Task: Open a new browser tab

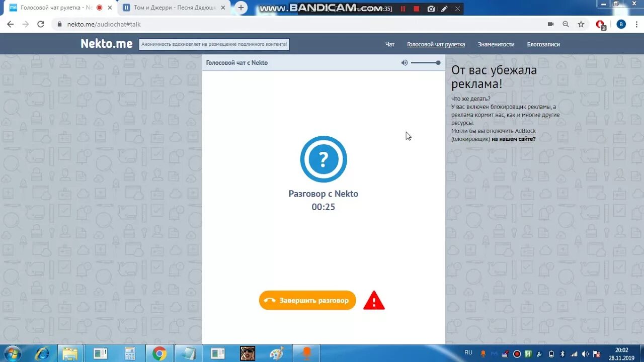Action: [x=241, y=8]
